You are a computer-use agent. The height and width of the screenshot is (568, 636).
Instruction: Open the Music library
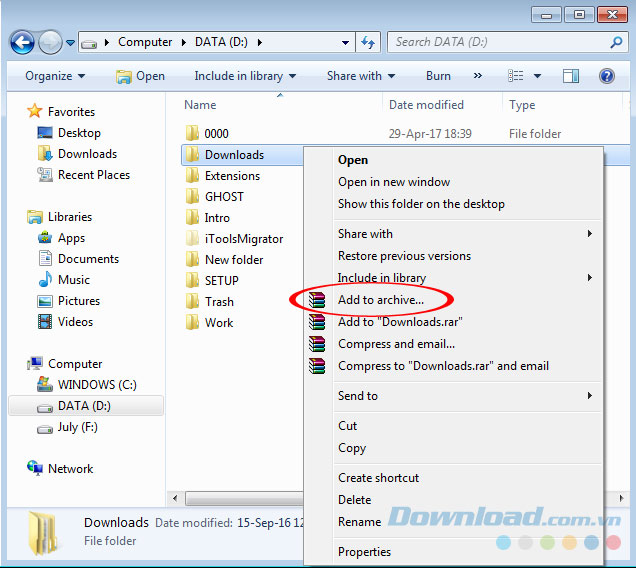[x=64, y=280]
